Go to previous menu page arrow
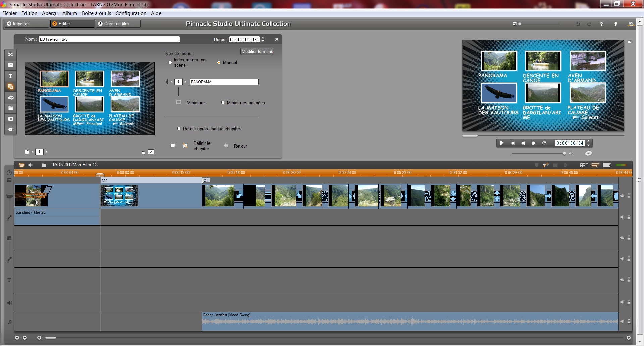Screen dimensions: 644x346 [33, 152]
